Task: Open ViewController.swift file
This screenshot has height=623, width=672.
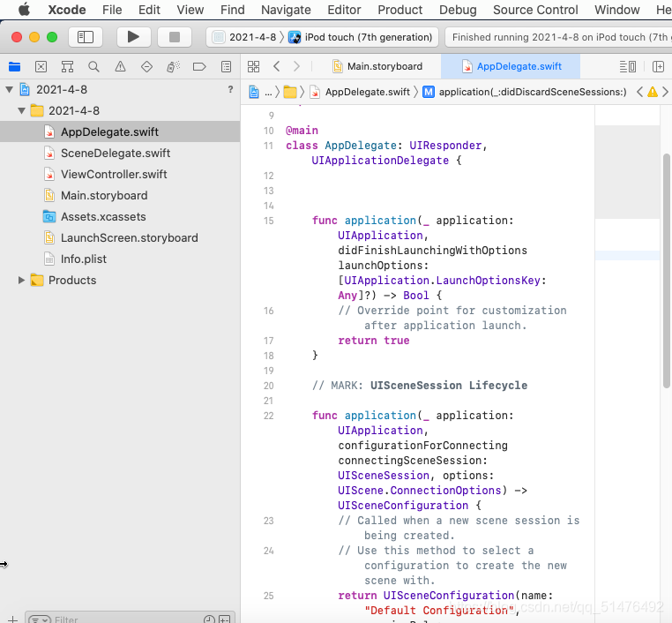Action: click(120, 174)
